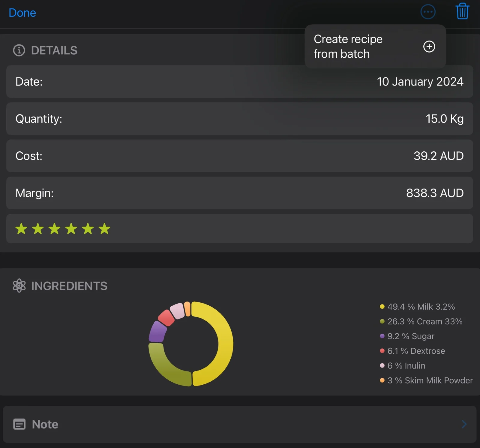Click legend entry 6 % Inulin
The height and width of the screenshot is (448, 480).
coord(403,365)
